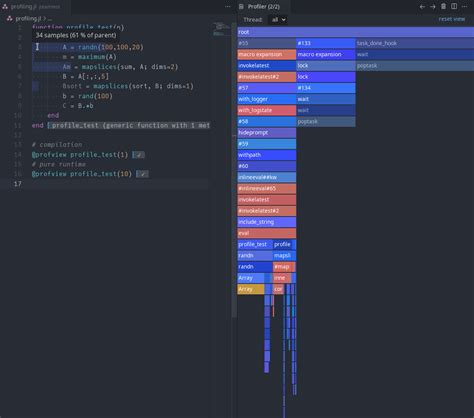Select the with_logger block
Image resolution: width=474 pixels, height=418 pixels.
267,99
